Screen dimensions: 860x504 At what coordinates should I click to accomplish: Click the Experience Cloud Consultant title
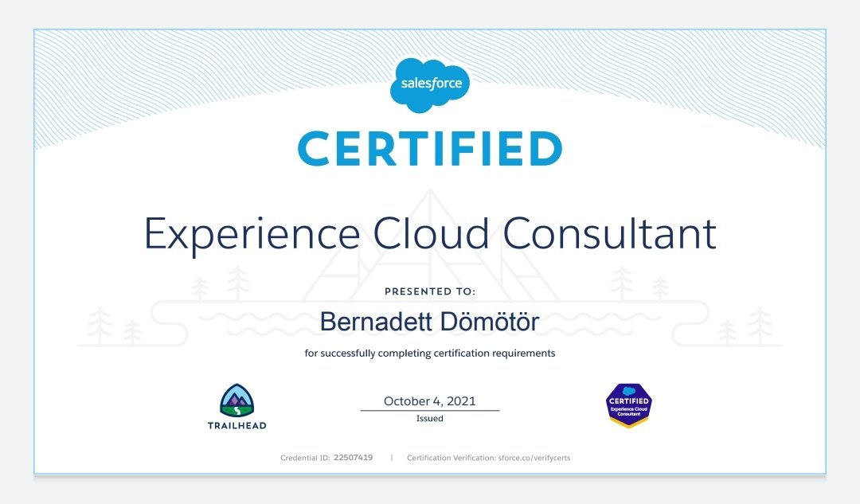pos(430,234)
